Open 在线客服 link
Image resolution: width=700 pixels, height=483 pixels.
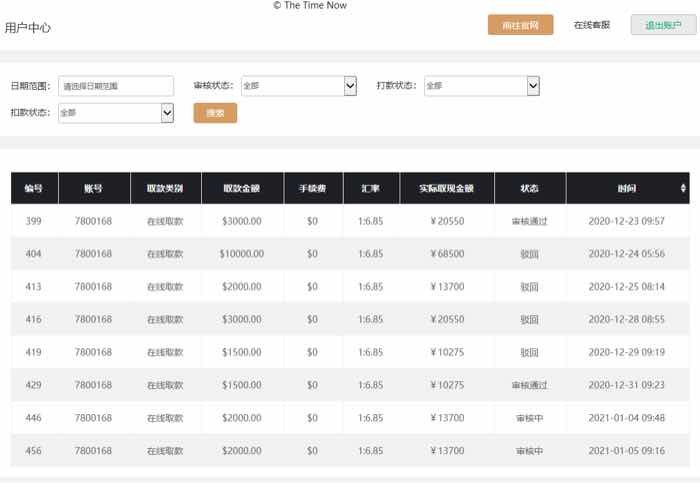point(592,25)
